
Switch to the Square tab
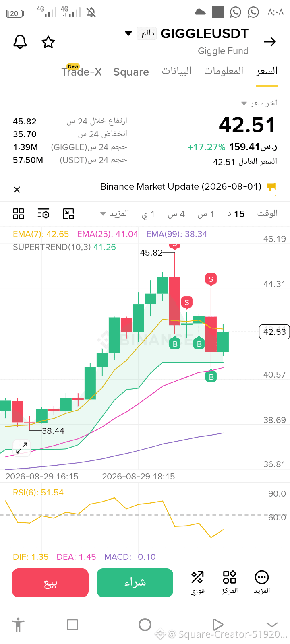pyautogui.click(x=131, y=72)
